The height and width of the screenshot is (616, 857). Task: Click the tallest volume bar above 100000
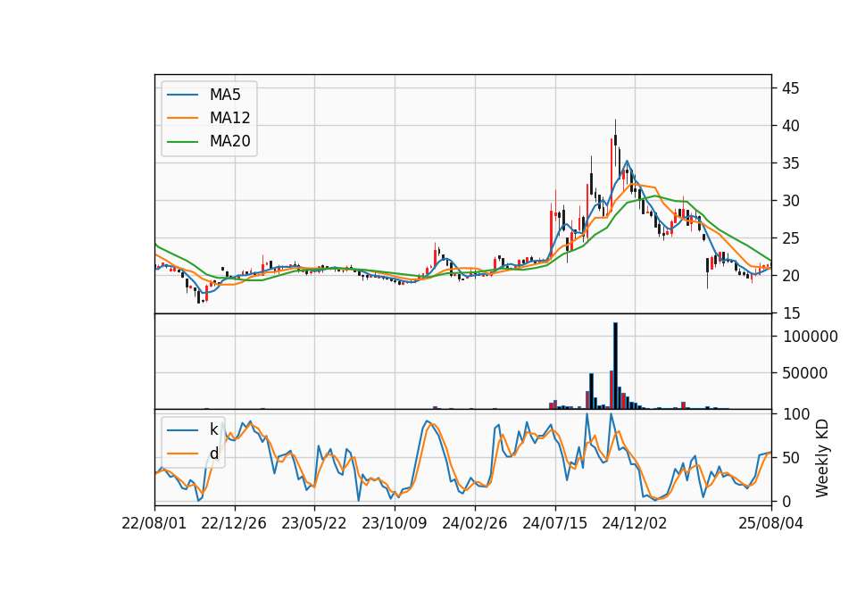[x=615, y=366]
